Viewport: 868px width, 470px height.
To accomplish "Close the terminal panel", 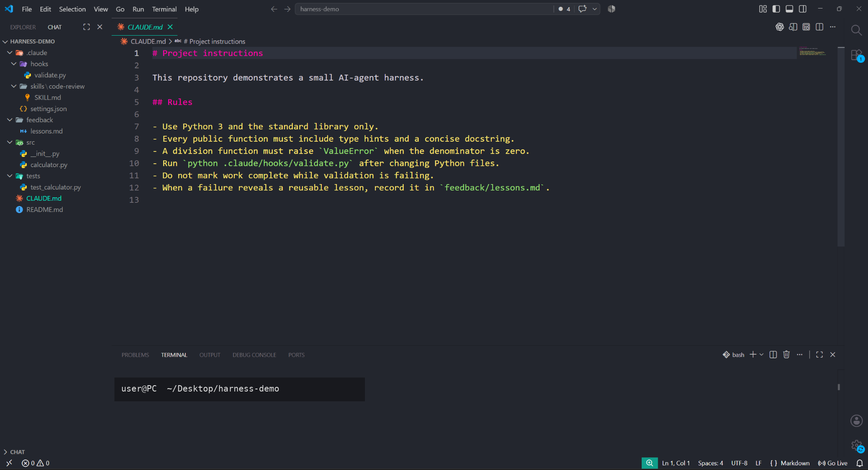I will click(x=832, y=355).
